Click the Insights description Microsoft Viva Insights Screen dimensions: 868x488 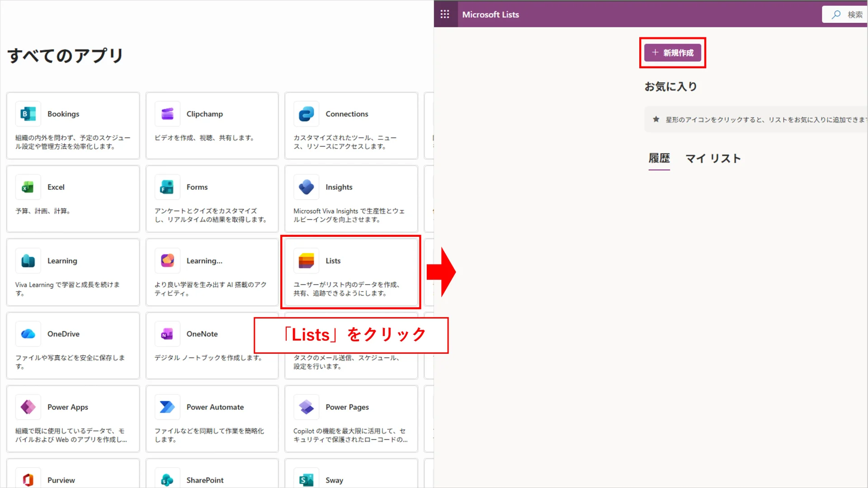point(349,216)
